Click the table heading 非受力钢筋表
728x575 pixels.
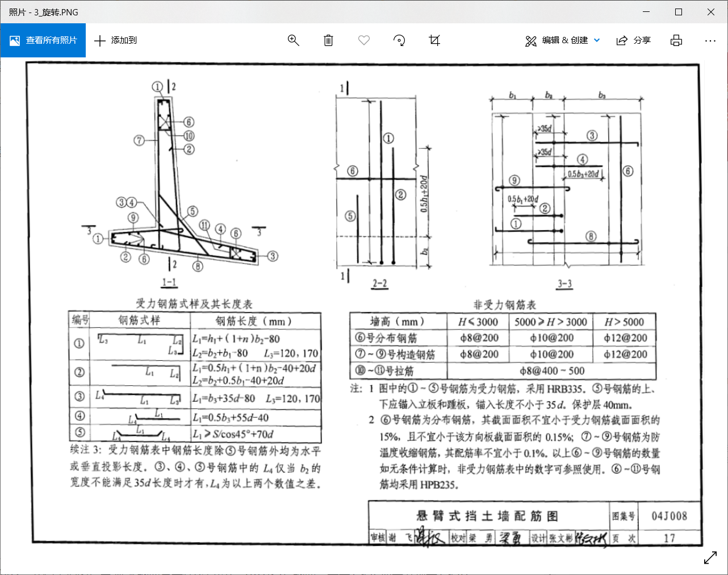(x=505, y=305)
